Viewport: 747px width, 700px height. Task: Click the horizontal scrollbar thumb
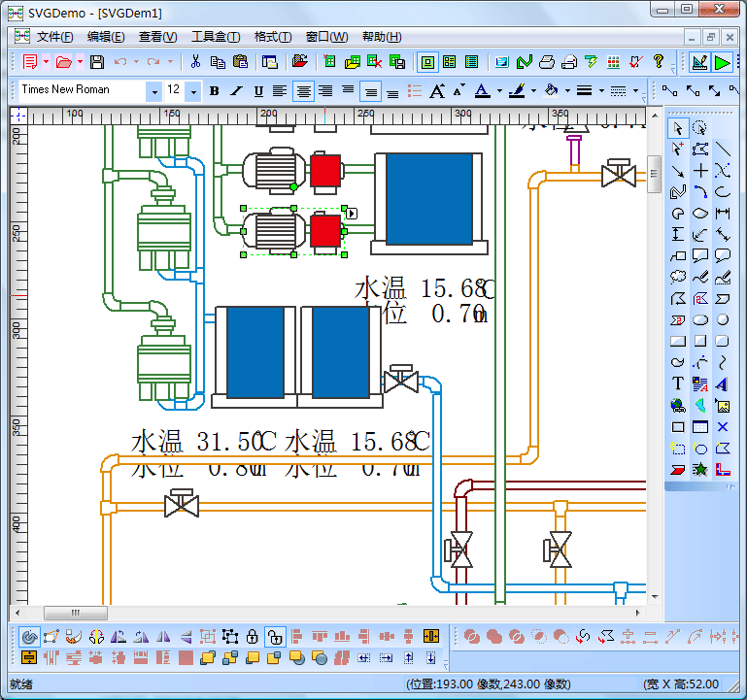[76, 613]
